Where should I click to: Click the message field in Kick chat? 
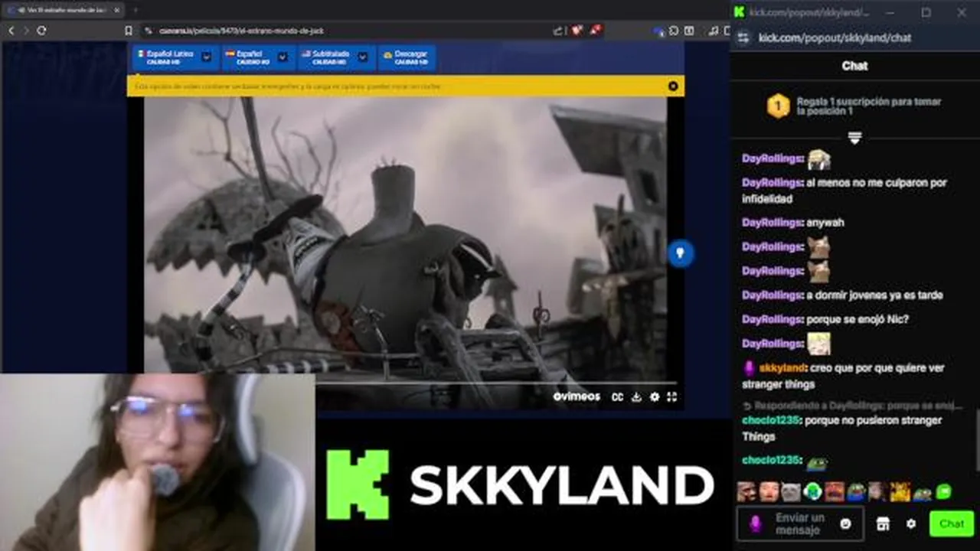pyautogui.click(x=800, y=523)
